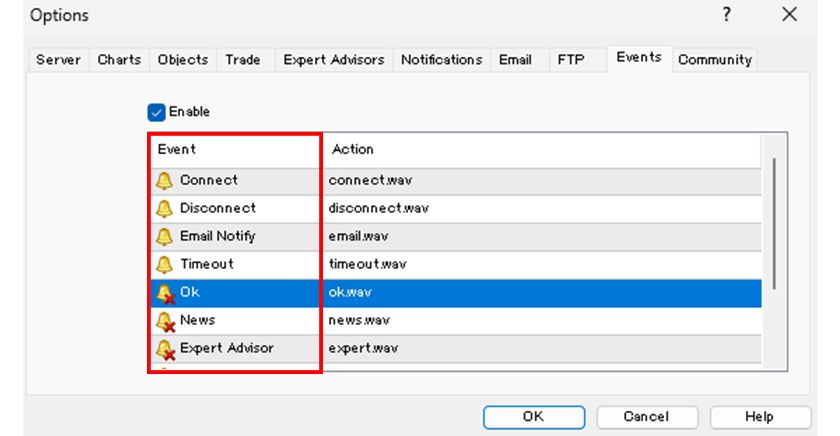This screenshot has width=840, height=436.
Task: Click the Cancel button
Action: [x=646, y=417]
